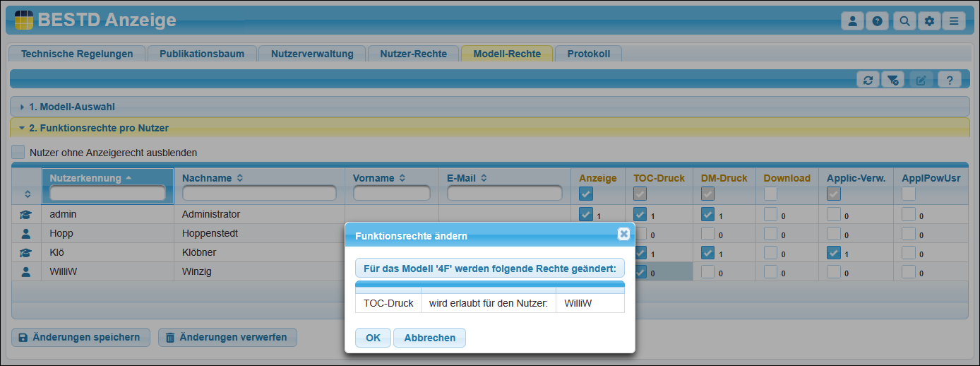Click the Nutzerkennung filter input field
This screenshot has width=980, height=366.
click(x=107, y=193)
